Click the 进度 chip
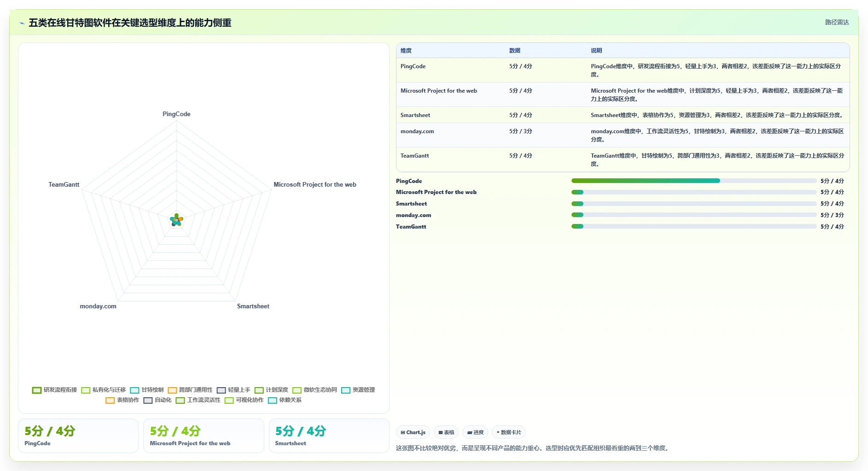The height and width of the screenshot is (471, 868). click(x=475, y=432)
